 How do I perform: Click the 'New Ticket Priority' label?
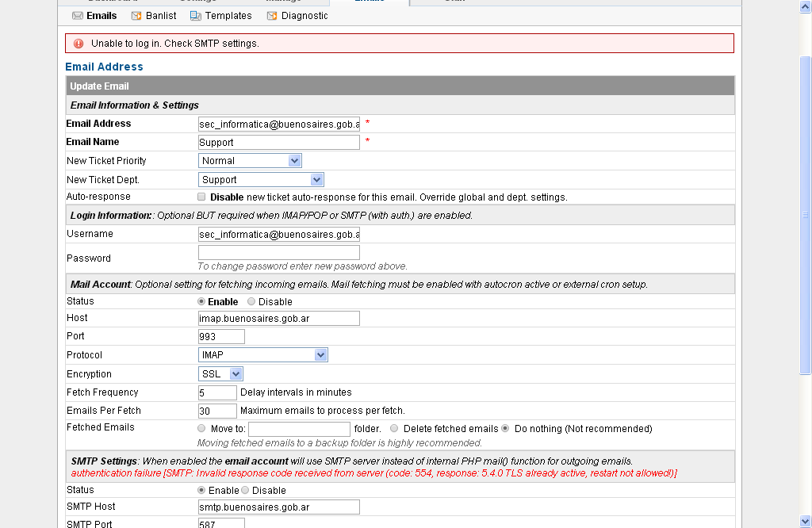click(107, 161)
